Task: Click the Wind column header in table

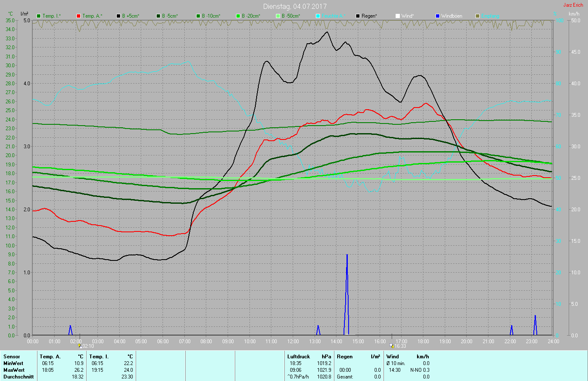Action: click(x=392, y=357)
